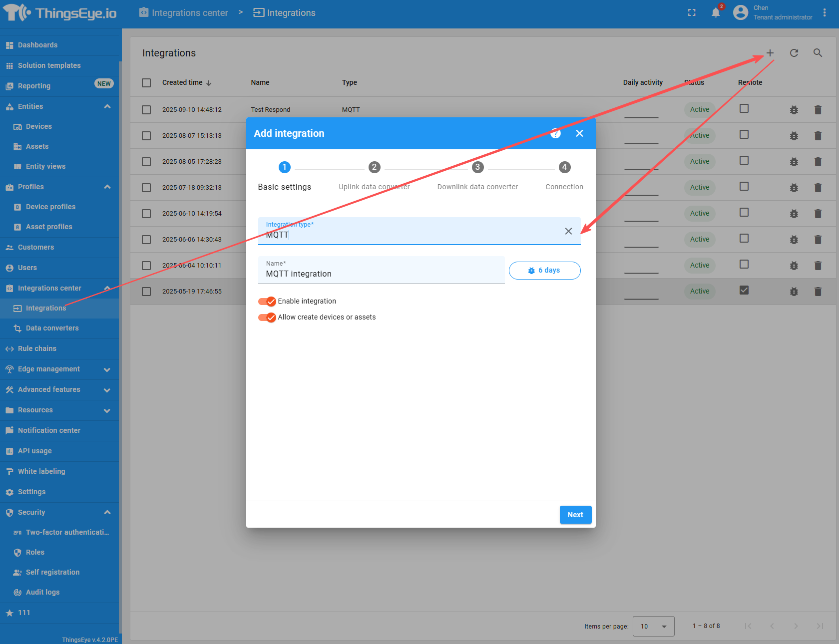This screenshot has height=644, width=839.
Task: Open the notifications bell
Action: [x=715, y=12]
